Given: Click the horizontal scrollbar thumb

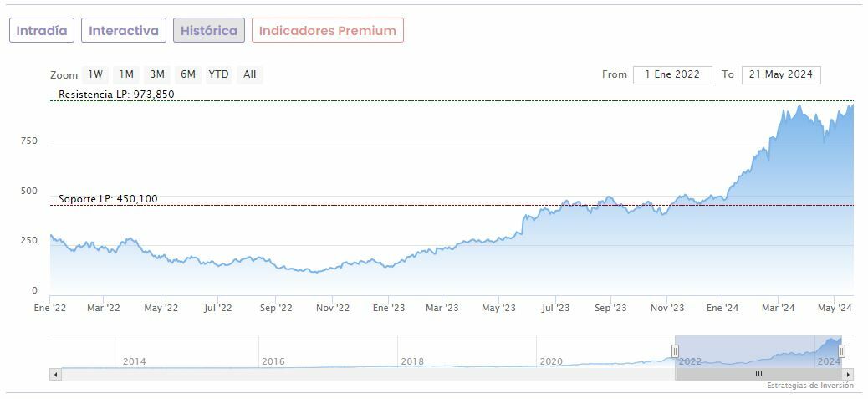Looking at the screenshot, I should [x=758, y=374].
